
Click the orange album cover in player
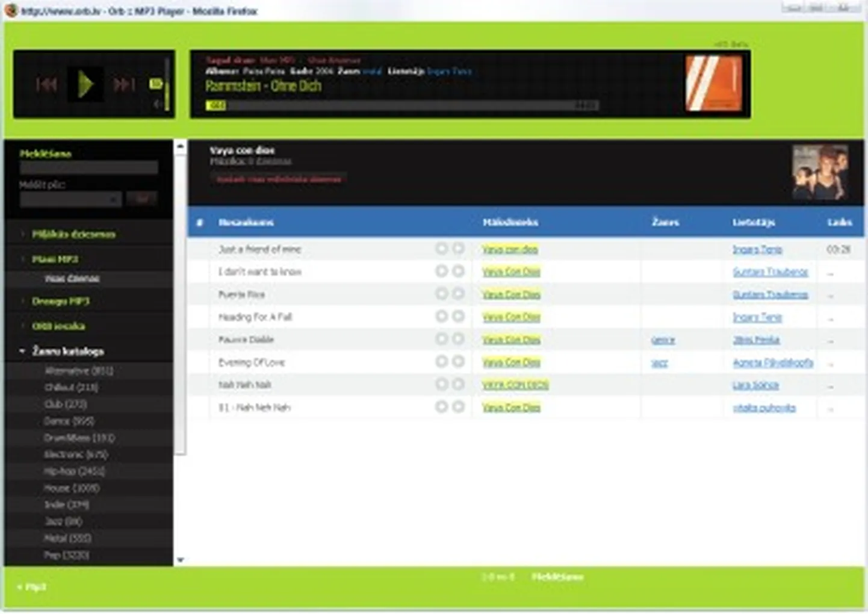click(x=714, y=84)
